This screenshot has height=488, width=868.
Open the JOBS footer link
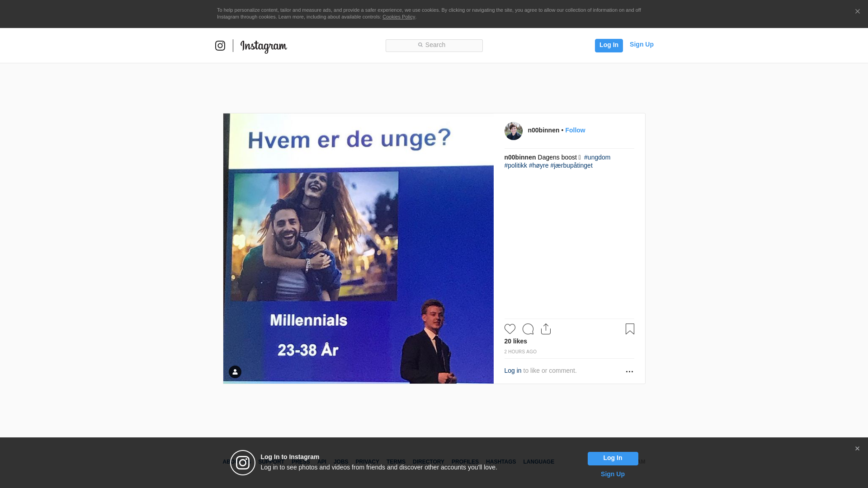341,462
